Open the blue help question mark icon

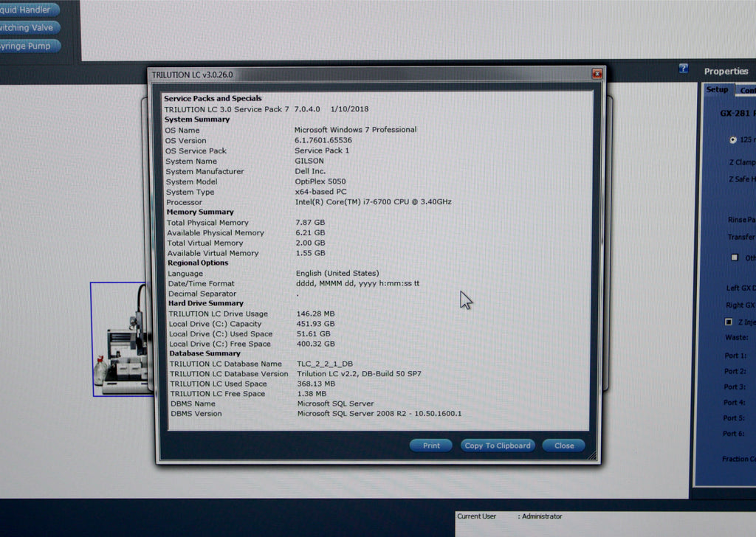pyautogui.click(x=683, y=69)
